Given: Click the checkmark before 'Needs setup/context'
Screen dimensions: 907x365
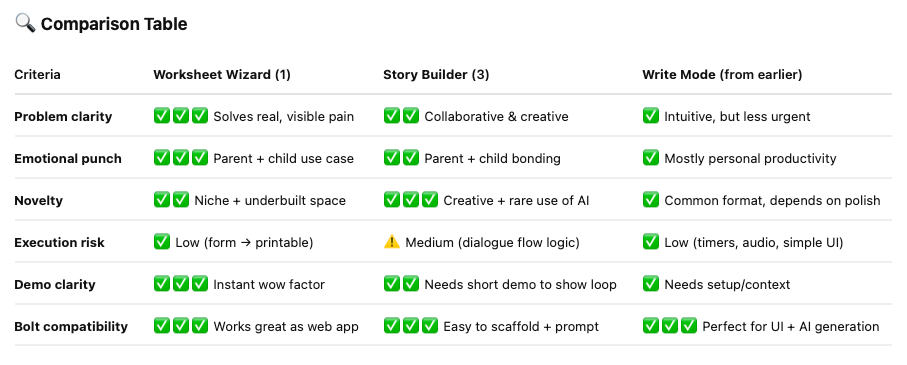Looking at the screenshot, I should [651, 285].
